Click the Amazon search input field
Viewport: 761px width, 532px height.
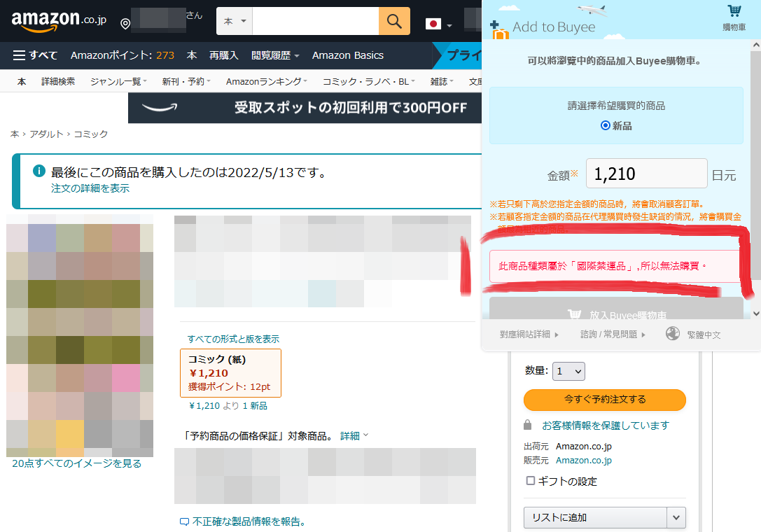(316, 22)
